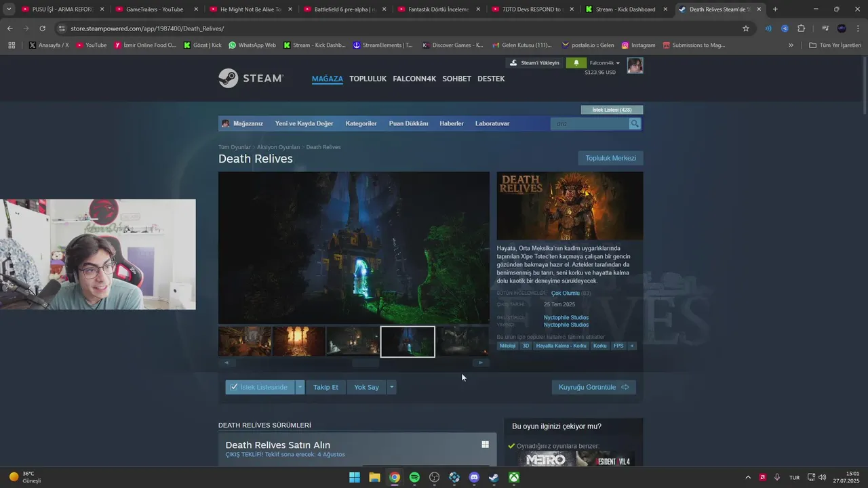This screenshot has width=868, height=488.
Task: Click the Steam logo in the header
Action: tap(251, 78)
